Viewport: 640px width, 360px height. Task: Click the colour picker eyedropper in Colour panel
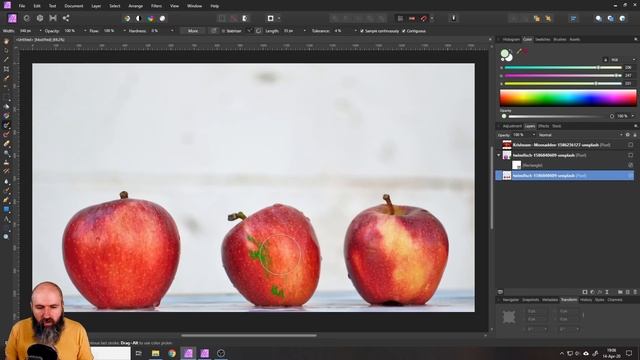[x=519, y=51]
